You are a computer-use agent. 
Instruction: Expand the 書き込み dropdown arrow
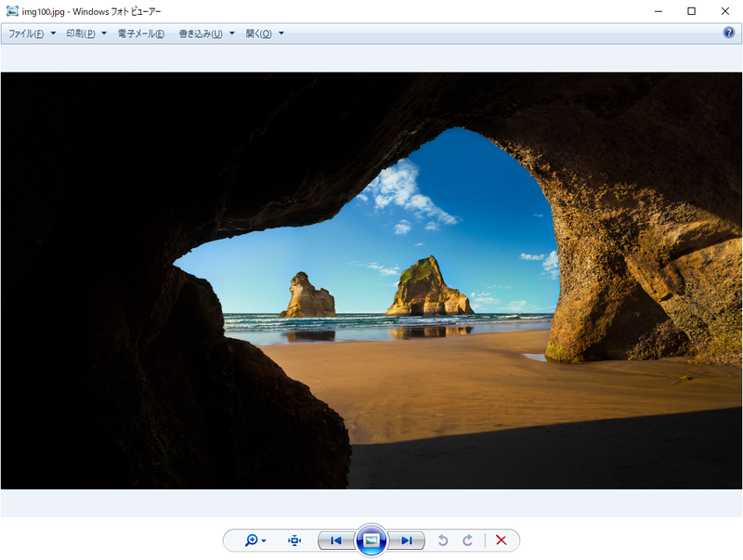[230, 32]
